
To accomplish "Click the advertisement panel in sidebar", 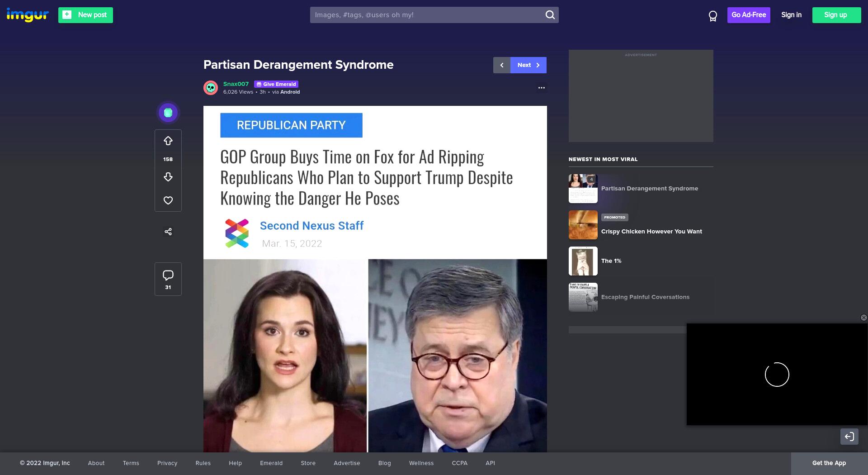I will [641, 96].
